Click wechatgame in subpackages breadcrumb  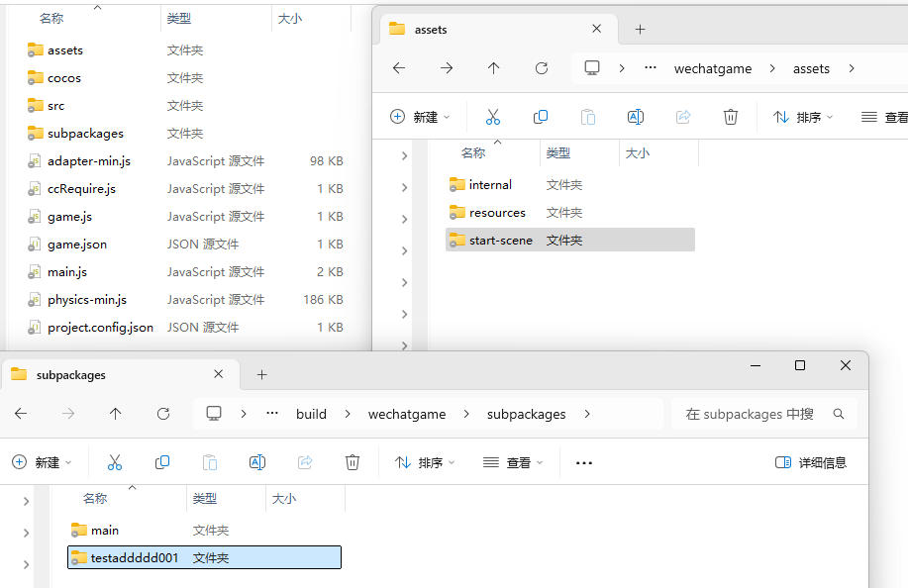tap(407, 415)
